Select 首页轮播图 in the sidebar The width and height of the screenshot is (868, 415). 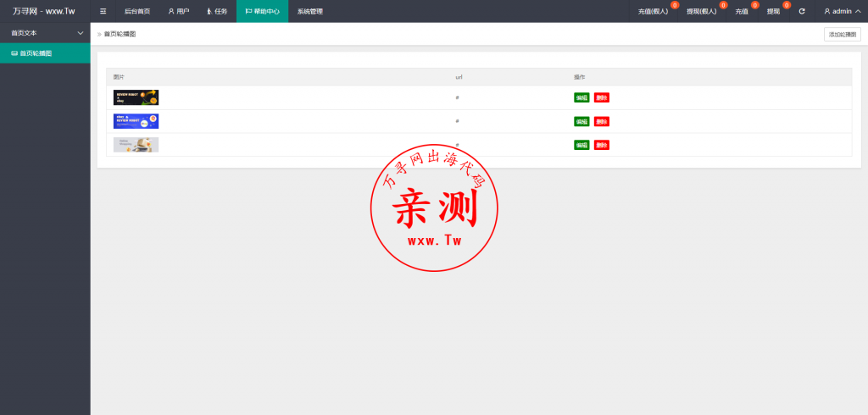(x=45, y=53)
